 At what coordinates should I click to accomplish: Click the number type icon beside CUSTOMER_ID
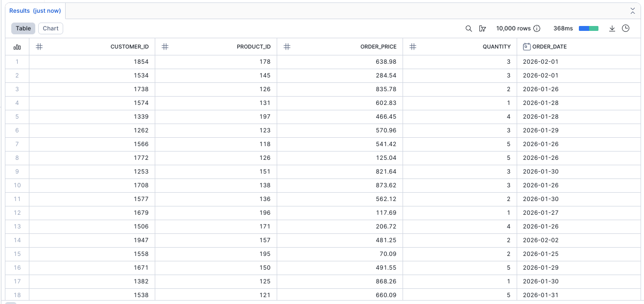click(39, 47)
